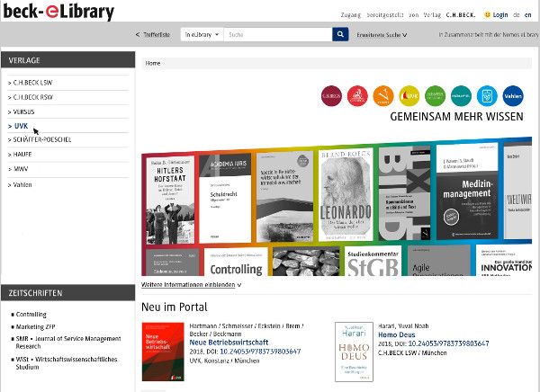Open the DOI link under Neue Betriebswirtschaft
This screenshot has height=392, width=540.
[260, 352]
